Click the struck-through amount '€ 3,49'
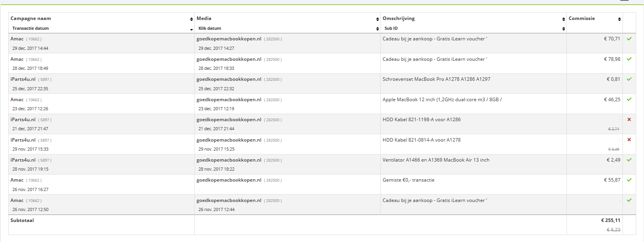This screenshot has height=242, width=644. [x=614, y=149]
